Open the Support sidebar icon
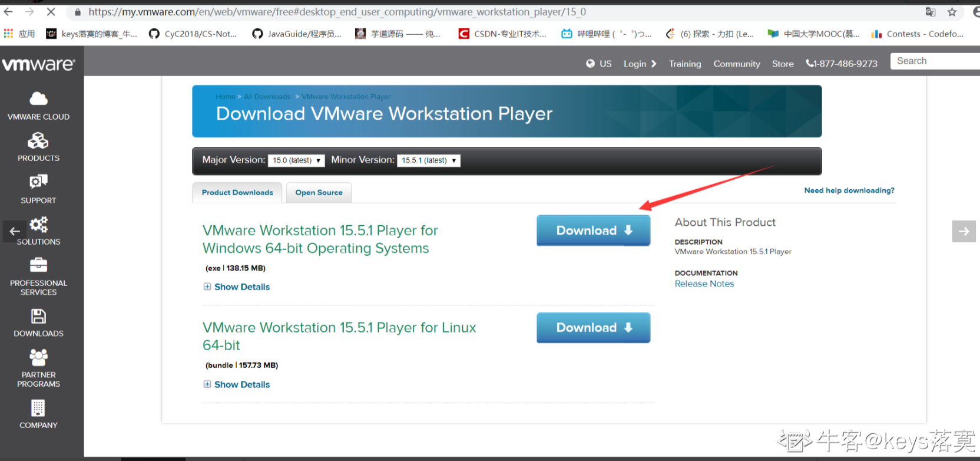 38,182
